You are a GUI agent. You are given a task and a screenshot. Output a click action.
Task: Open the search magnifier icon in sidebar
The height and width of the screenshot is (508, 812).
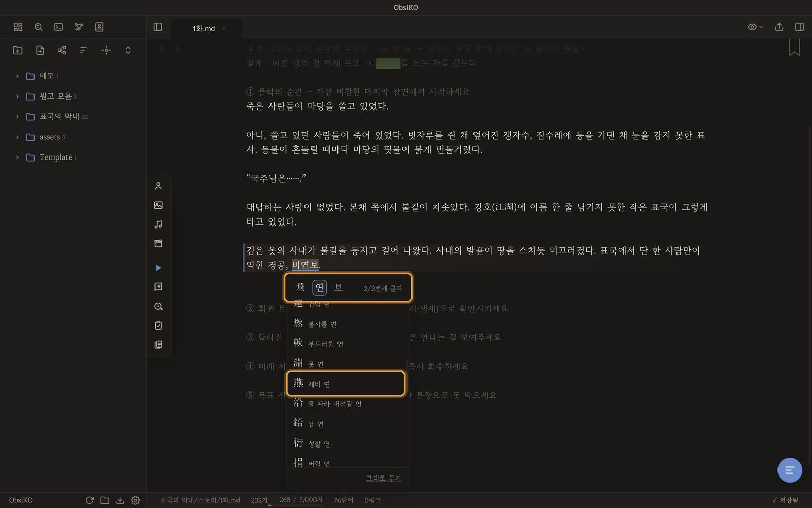coord(39,27)
